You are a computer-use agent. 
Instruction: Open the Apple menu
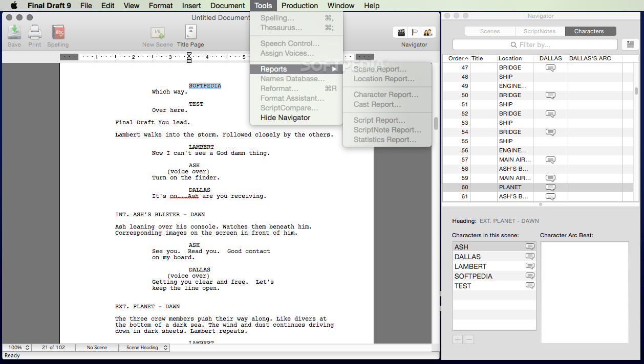tap(14, 6)
